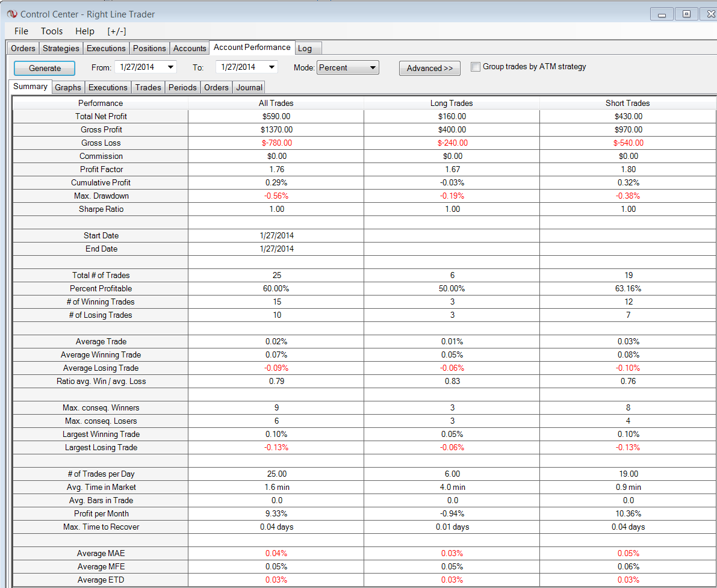Click the Performance column header
The width and height of the screenshot is (717, 588).
pos(101,103)
